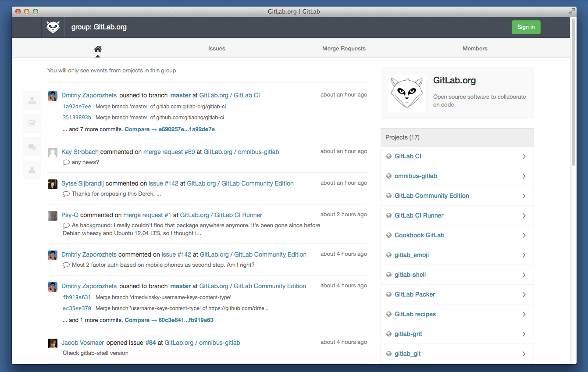The image size is (588, 372).
Task: Expand the Cookbook GitLab project chevron
Action: coord(524,236)
